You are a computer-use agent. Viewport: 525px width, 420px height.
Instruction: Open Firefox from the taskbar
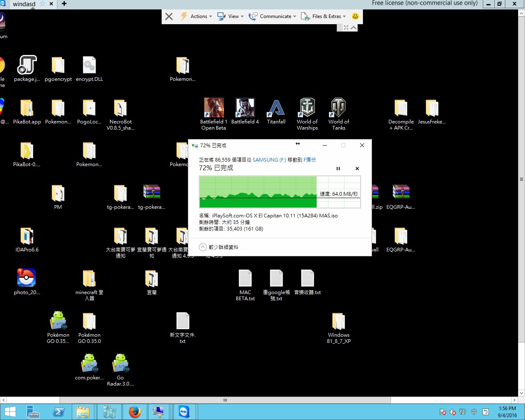coord(135,411)
